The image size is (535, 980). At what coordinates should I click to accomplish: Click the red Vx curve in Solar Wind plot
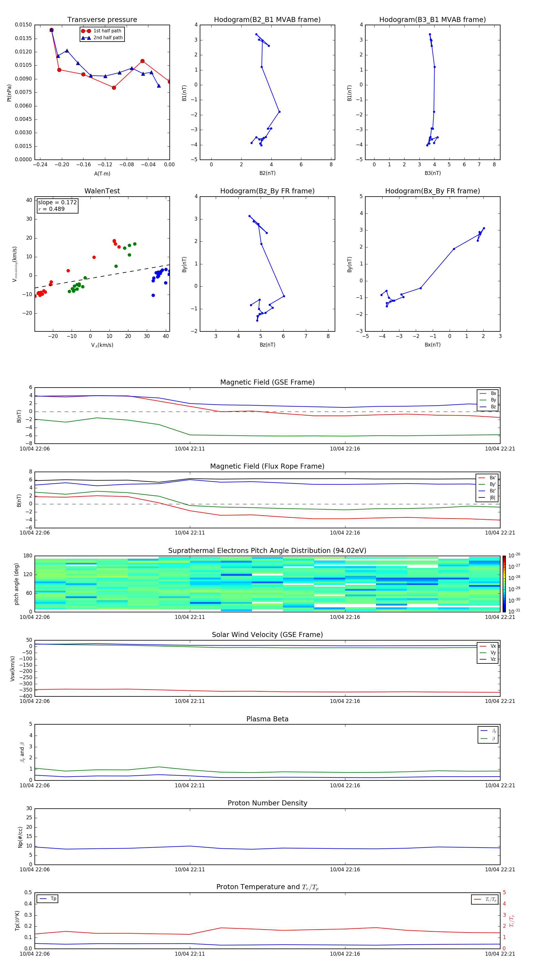(x=267, y=691)
